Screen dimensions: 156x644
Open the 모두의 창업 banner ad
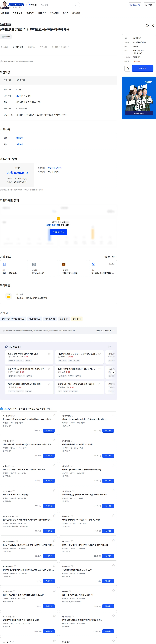139,98
